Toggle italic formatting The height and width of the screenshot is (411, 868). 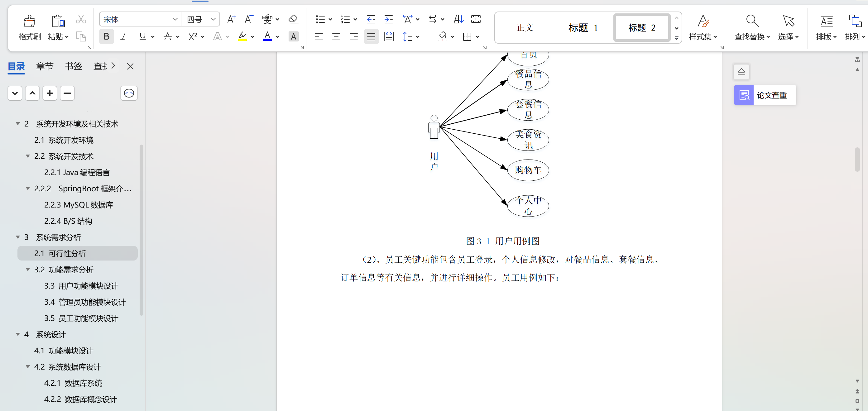coord(124,37)
